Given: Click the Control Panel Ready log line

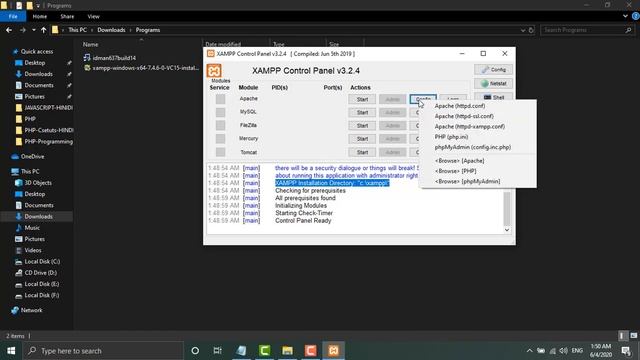Looking at the screenshot, I should coord(303,220).
